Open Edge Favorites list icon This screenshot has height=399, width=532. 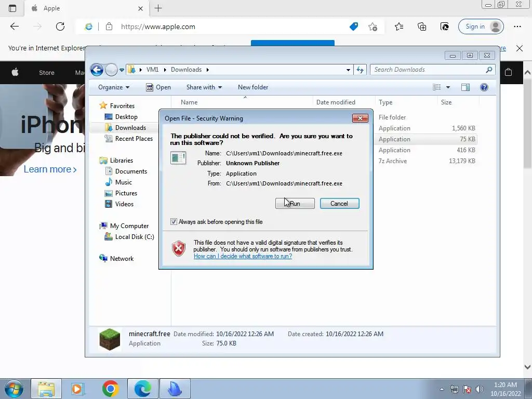(x=399, y=26)
